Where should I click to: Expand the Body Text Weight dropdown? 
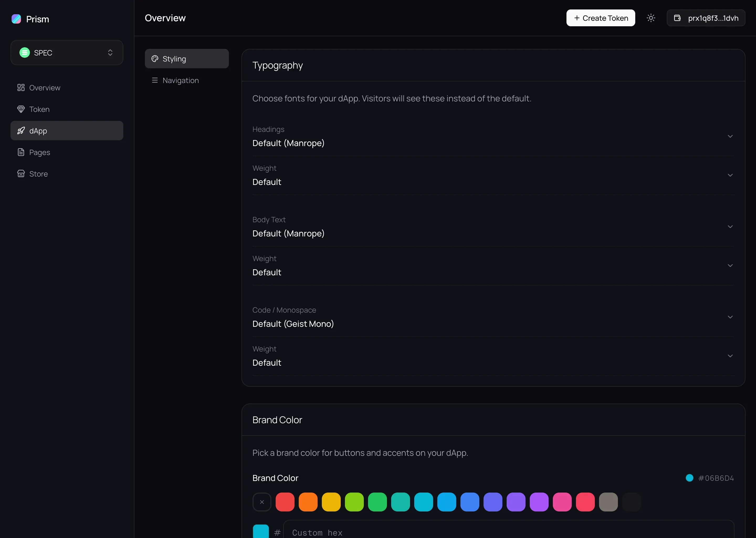coord(493,266)
